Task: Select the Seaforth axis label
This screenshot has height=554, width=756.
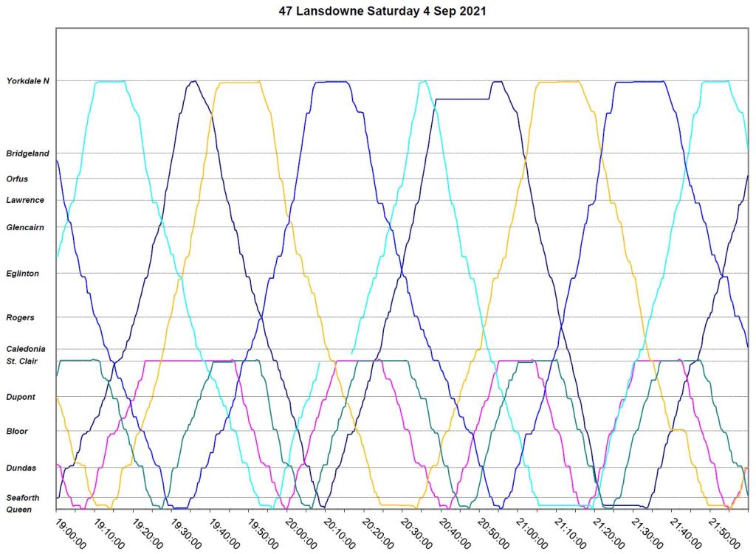Action: [23, 498]
